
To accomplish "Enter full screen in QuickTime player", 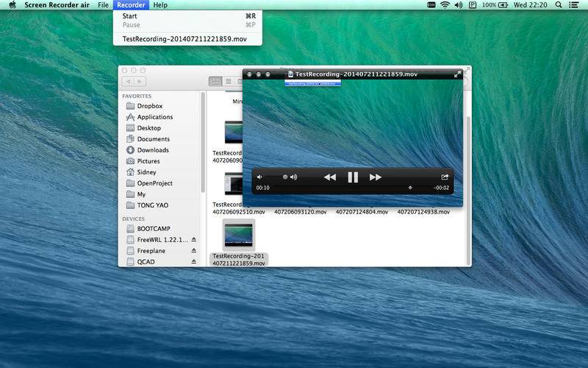I will coord(457,74).
